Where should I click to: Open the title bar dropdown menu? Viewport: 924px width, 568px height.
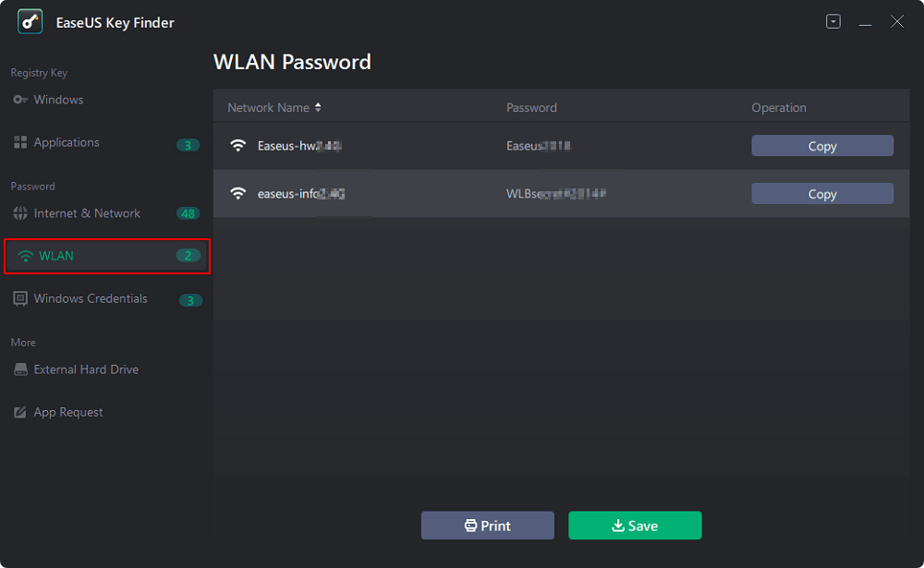pyautogui.click(x=833, y=20)
